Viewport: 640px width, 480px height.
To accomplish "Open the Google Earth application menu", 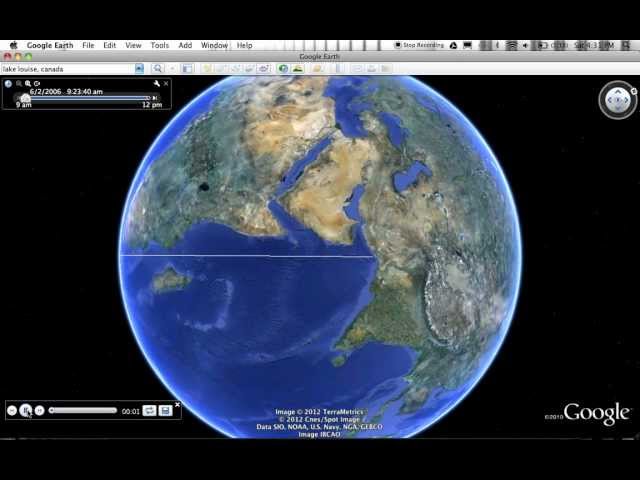I will pyautogui.click(x=50, y=45).
